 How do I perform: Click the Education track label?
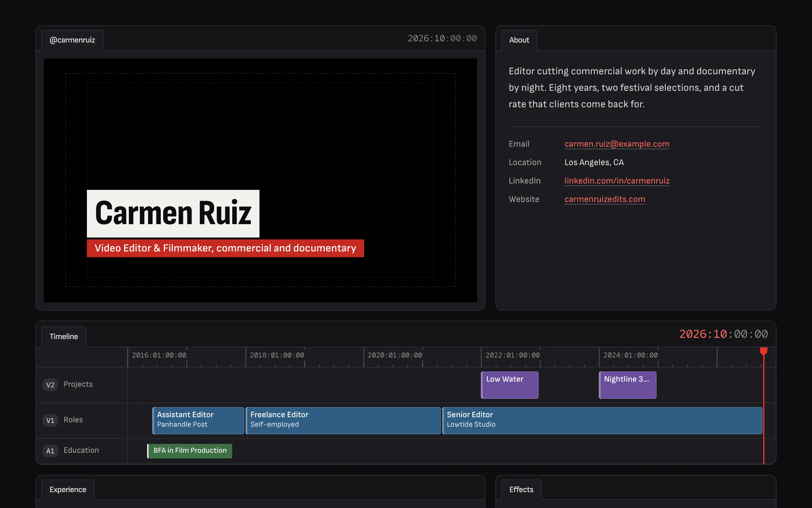81,451
